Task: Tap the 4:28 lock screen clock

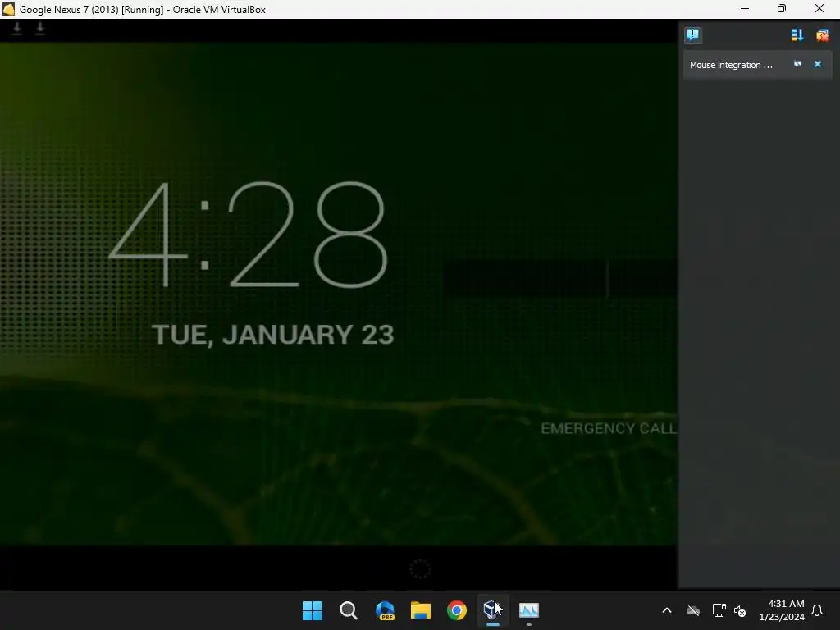Action: coord(249,235)
